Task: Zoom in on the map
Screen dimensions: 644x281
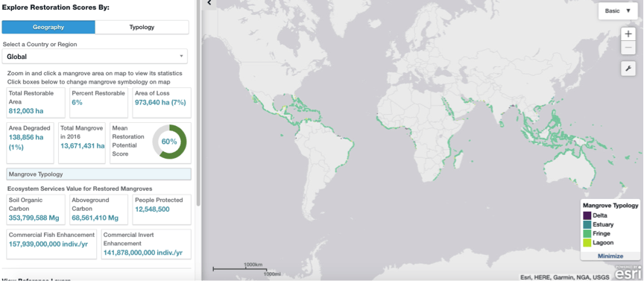Action: 628,34
